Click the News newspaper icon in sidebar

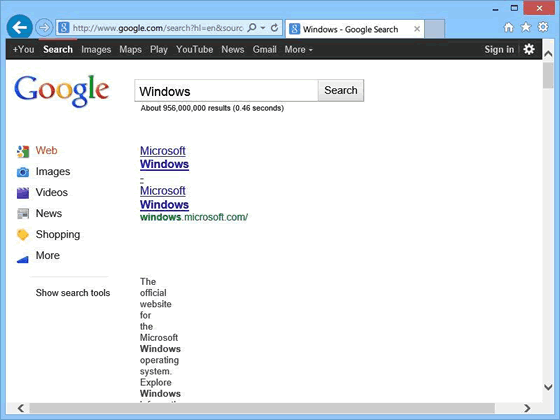pos(23,214)
